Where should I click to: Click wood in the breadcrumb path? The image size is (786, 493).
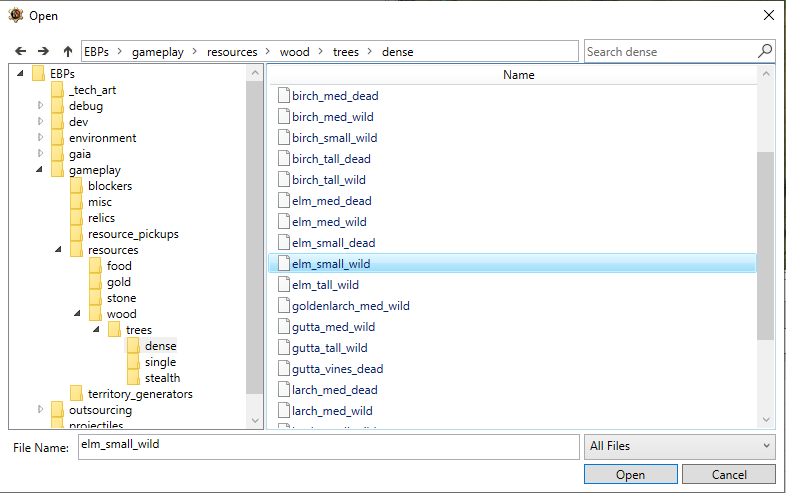point(295,52)
